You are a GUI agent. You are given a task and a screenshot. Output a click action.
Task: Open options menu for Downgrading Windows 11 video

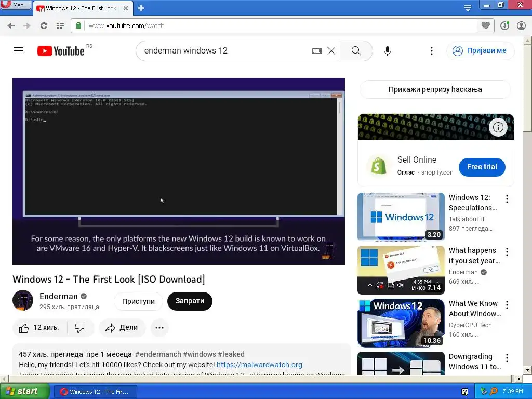coord(507,357)
